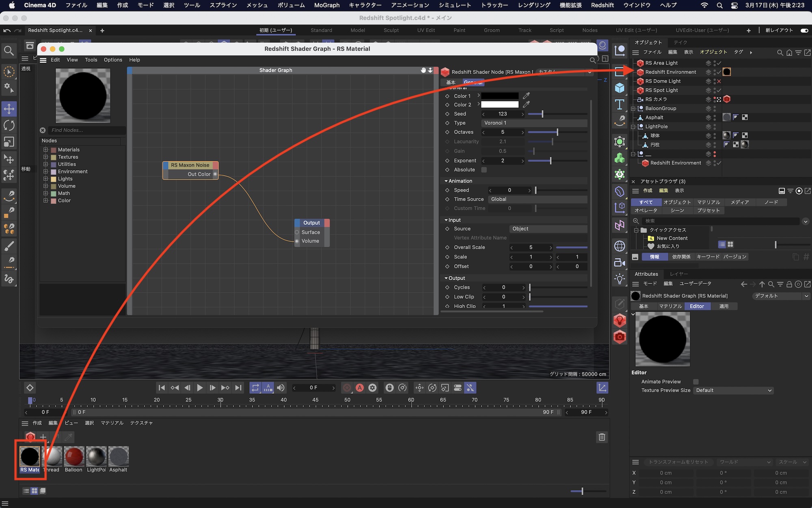Viewport: 812px width, 508px height.
Task: Click the Color 2 white swatch
Action: coord(500,105)
